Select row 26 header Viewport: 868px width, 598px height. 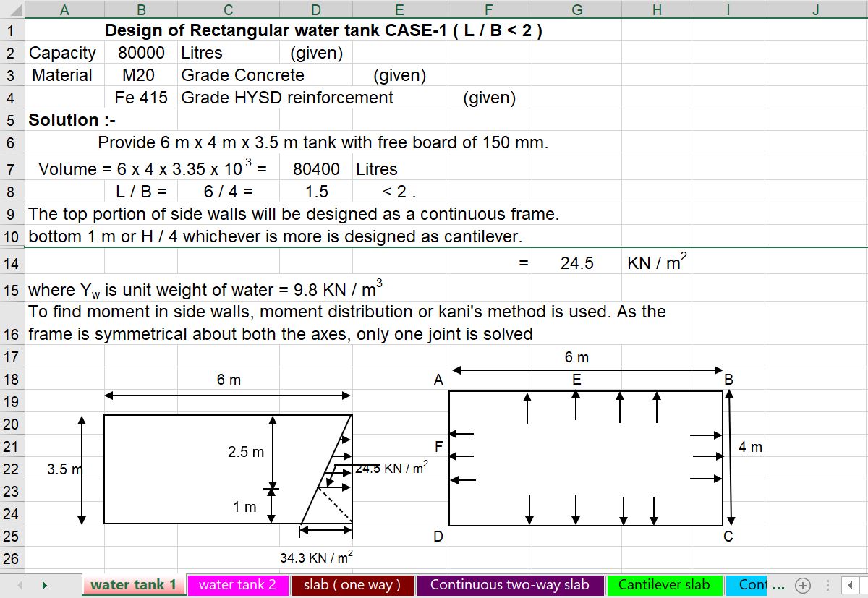coord(11,558)
